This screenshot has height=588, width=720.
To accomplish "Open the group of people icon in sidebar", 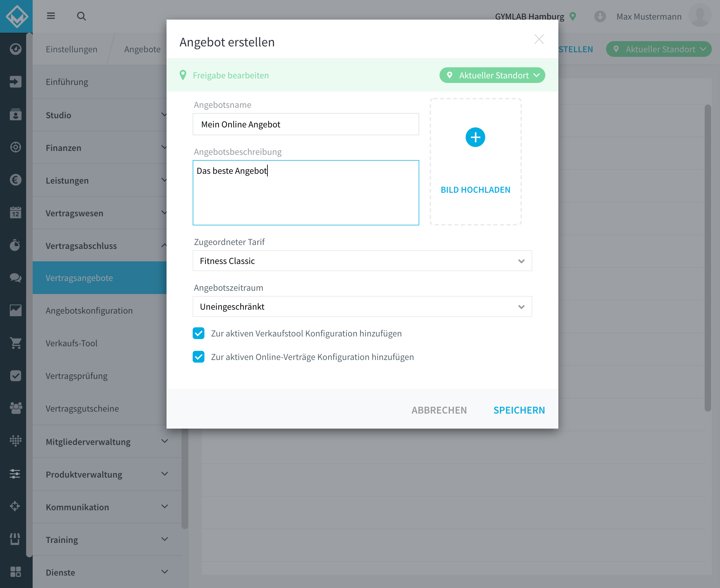I will [x=16, y=408].
